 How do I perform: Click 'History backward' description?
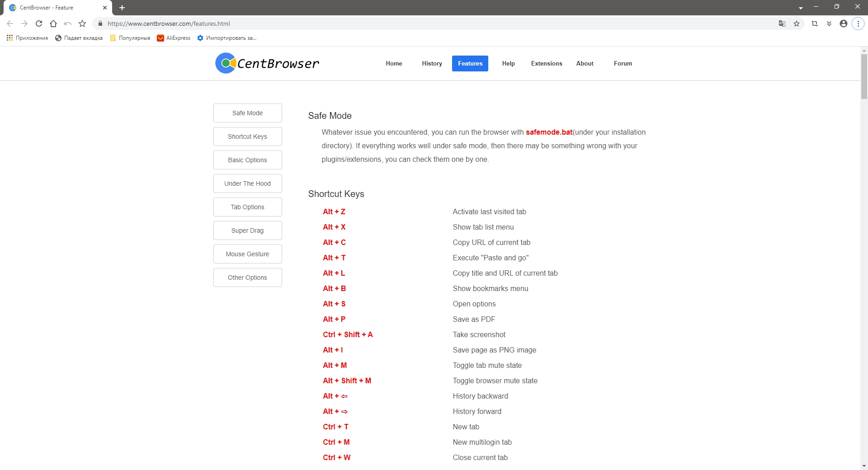click(x=480, y=396)
